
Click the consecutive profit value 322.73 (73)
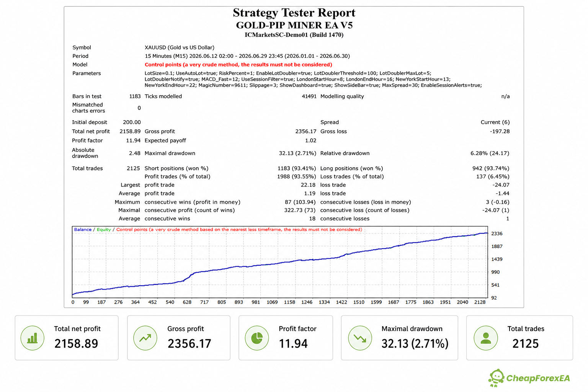300,210
